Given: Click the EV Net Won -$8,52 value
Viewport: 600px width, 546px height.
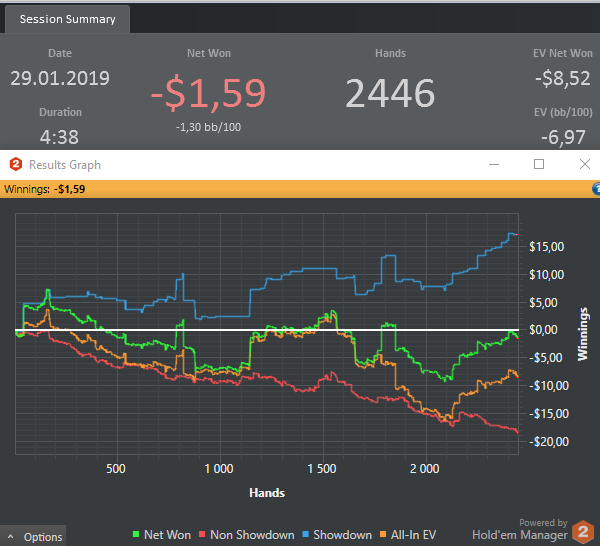Looking at the screenshot, I should 562,78.
